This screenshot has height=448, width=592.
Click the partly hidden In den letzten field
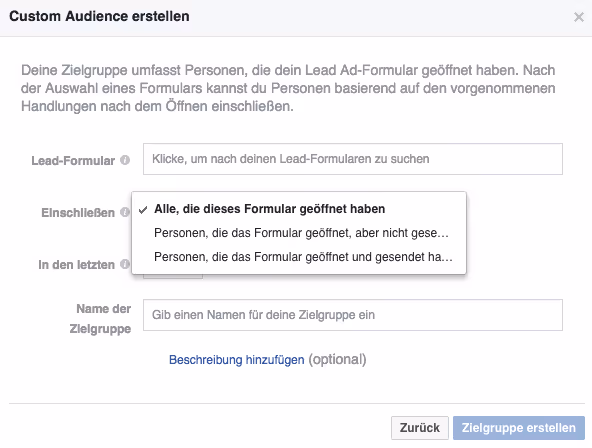point(173,277)
